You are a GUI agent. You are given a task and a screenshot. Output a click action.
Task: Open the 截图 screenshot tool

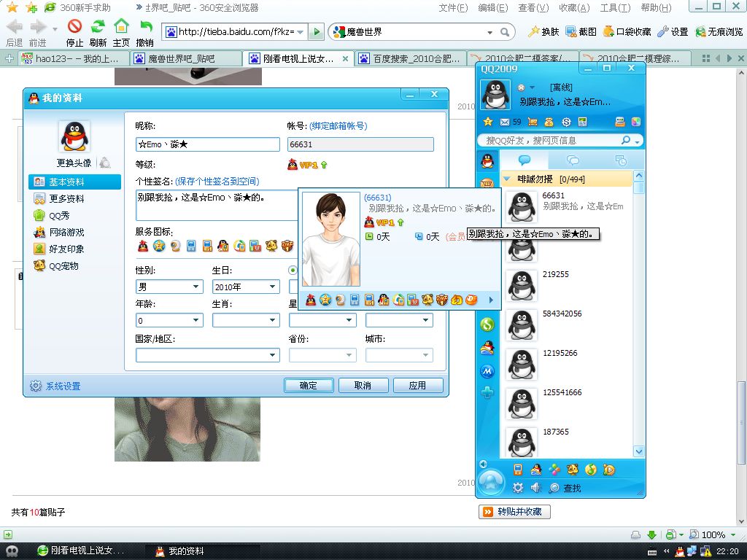pos(581,32)
